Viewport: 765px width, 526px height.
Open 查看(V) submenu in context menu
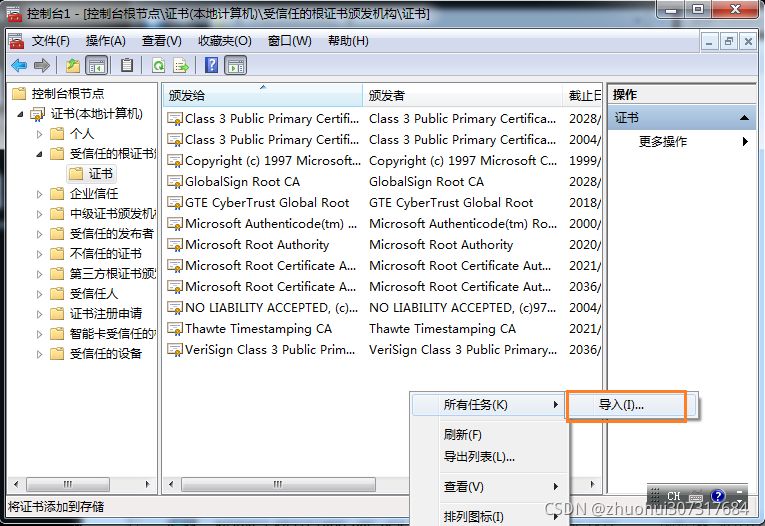489,486
